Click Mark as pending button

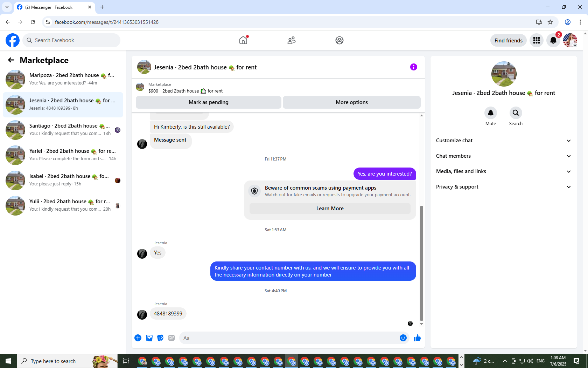click(209, 102)
